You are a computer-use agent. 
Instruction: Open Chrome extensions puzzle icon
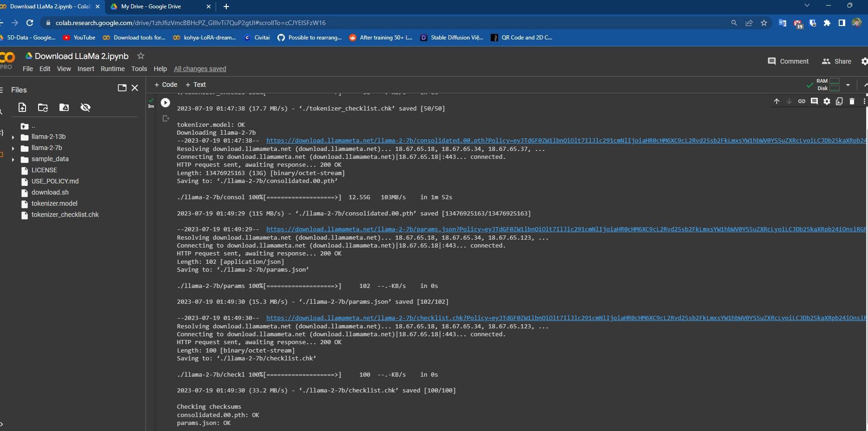[827, 23]
